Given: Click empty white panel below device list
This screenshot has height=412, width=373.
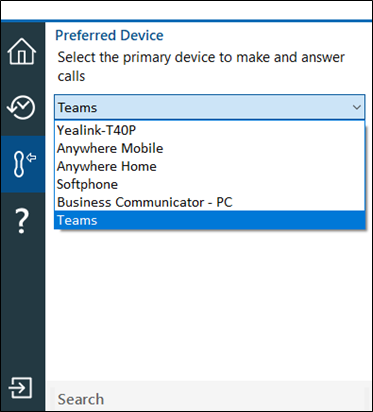Looking at the screenshot, I should click(x=209, y=303).
